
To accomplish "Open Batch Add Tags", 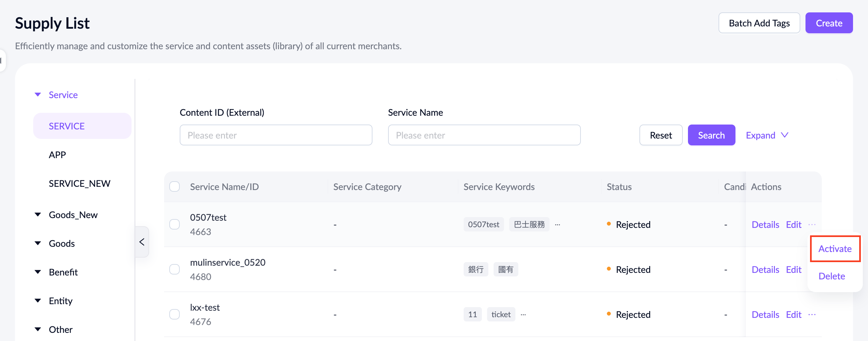I will tap(759, 23).
